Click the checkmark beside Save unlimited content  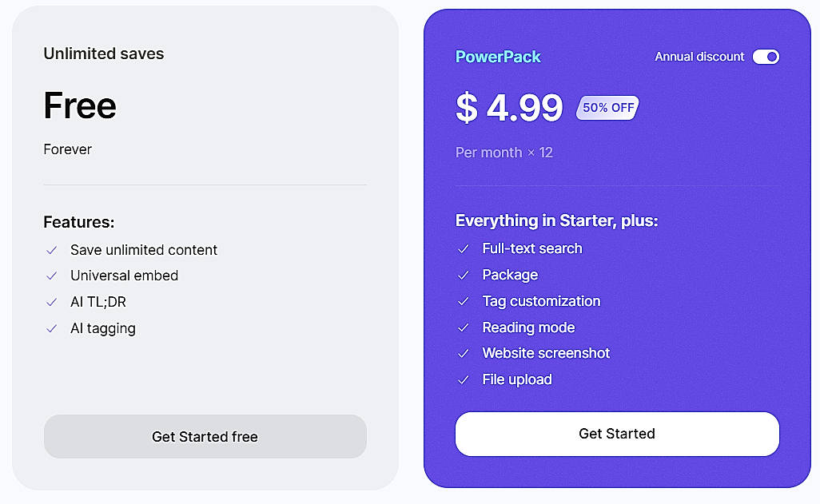click(x=52, y=250)
